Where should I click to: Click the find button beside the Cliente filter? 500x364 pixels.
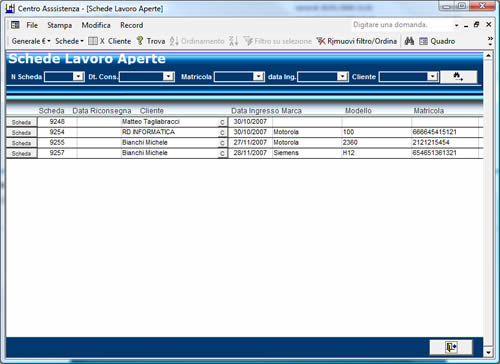click(x=458, y=77)
